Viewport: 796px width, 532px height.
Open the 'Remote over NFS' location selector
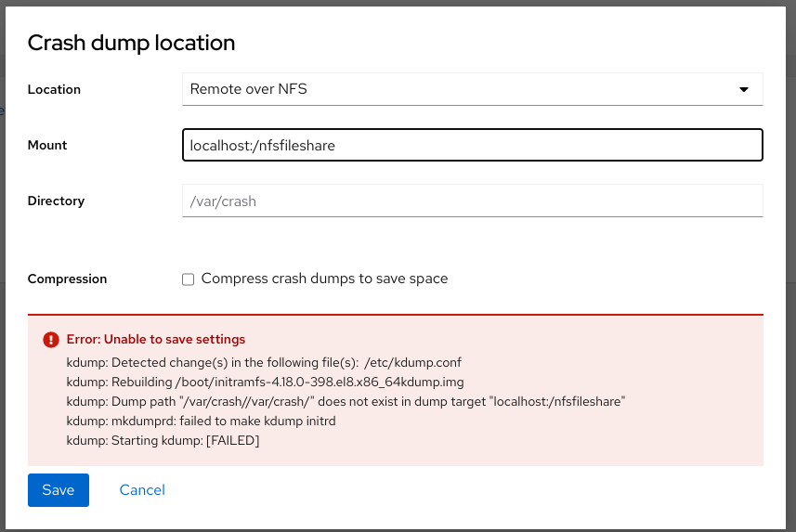(472, 89)
